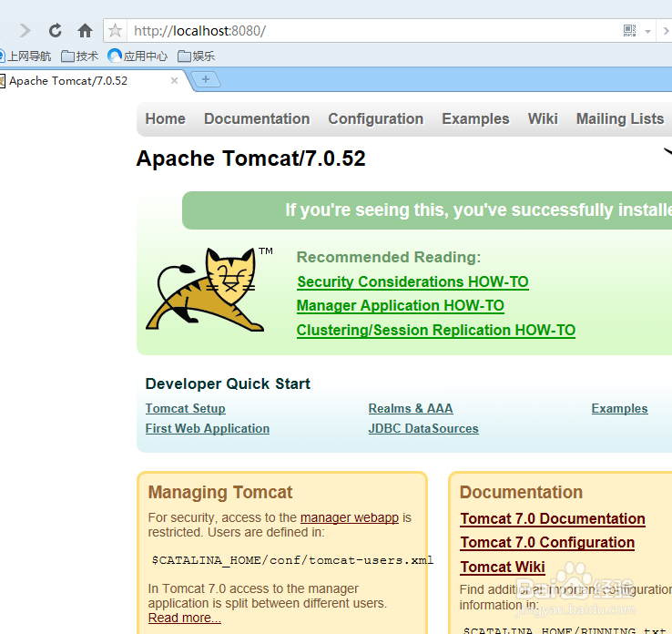The width and height of the screenshot is (672, 634).
Task: Go to Home in Tomcat nav bar
Action: pyautogui.click(x=165, y=118)
